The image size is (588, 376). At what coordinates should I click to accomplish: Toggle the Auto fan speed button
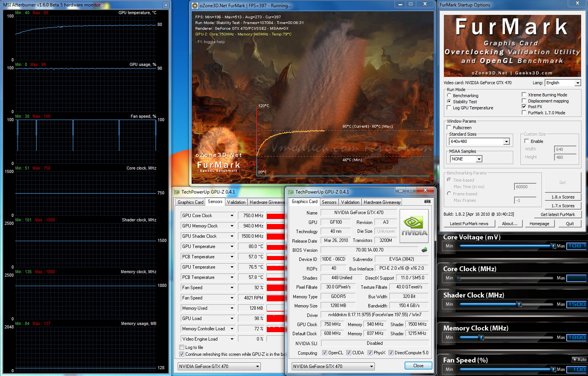[x=580, y=360]
